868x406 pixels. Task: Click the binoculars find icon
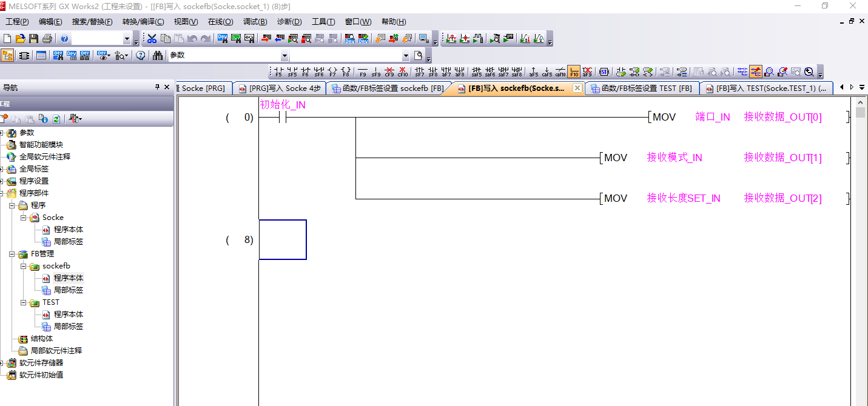(158, 55)
